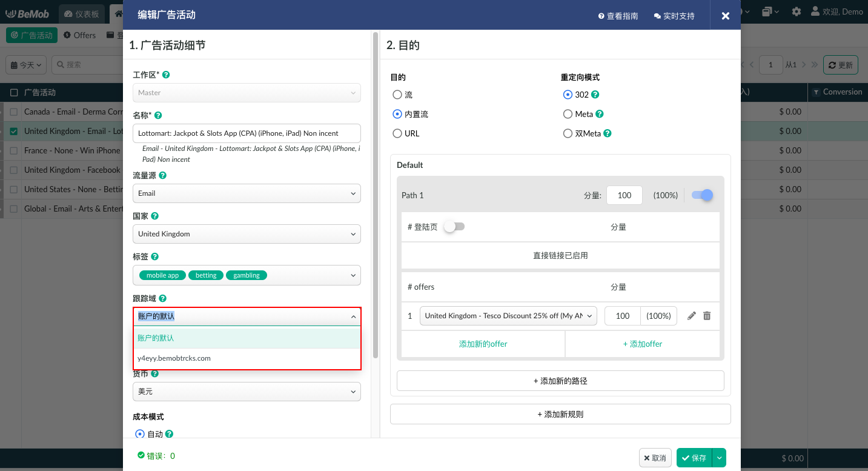868x471 pixels.
Task: Close the 编辑广告活动 dialog
Action: coord(726,16)
